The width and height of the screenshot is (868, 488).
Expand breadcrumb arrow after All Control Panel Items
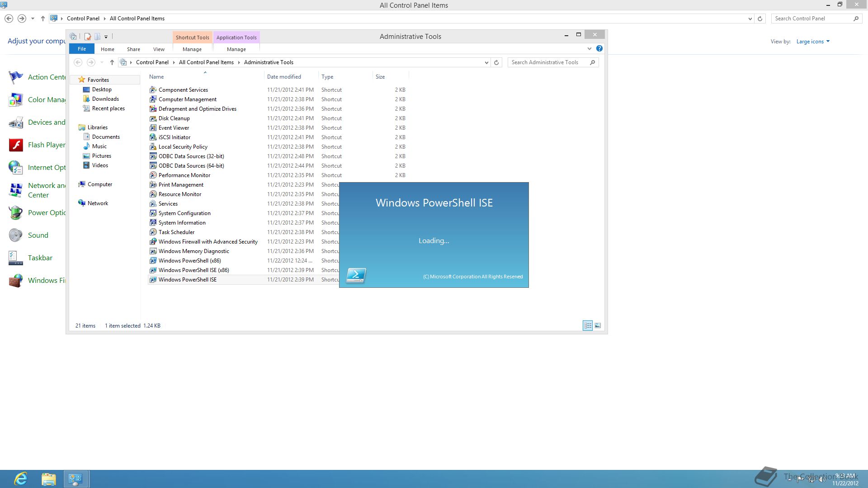pos(239,62)
